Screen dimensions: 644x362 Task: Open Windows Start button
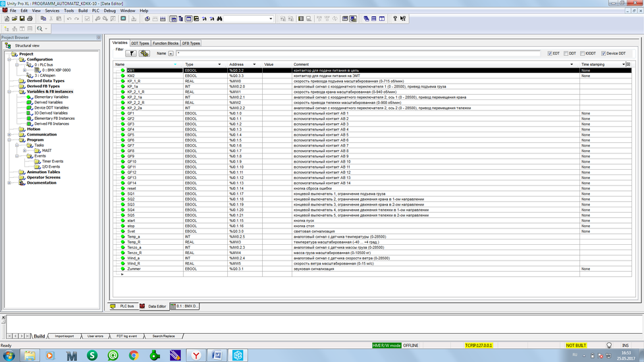(x=8, y=355)
